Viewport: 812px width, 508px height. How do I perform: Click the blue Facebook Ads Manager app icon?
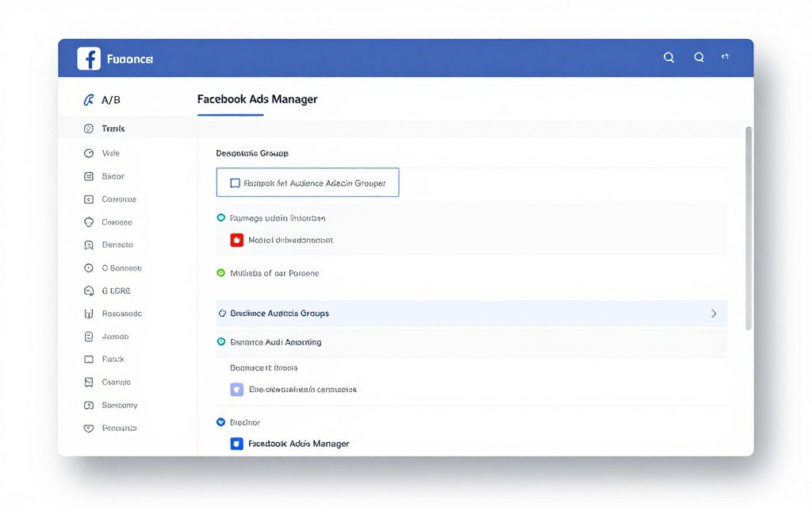coord(236,443)
